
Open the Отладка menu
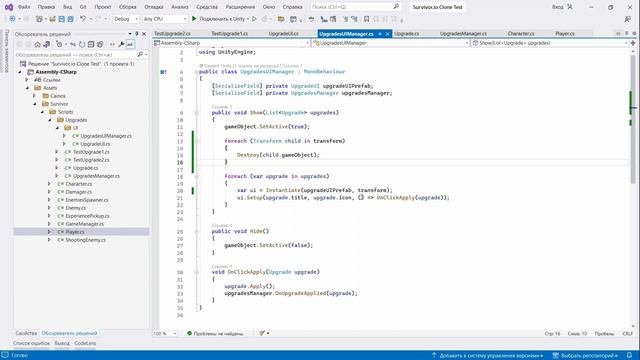click(x=153, y=7)
